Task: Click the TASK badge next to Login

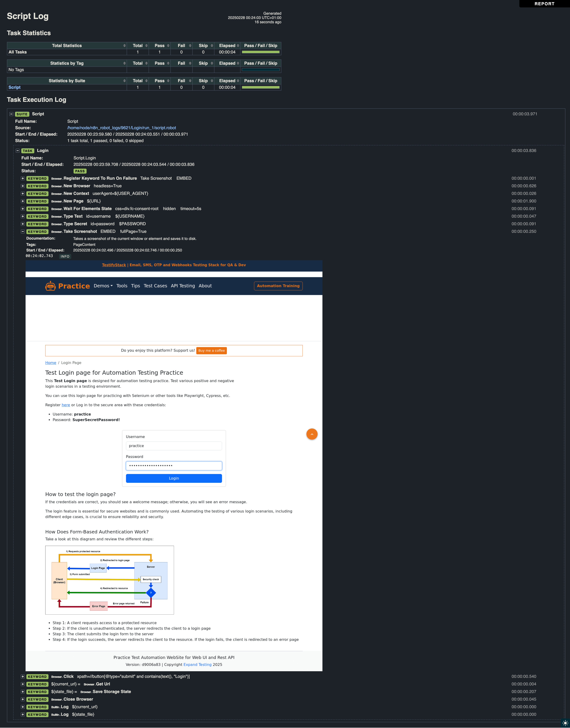Action: click(27, 151)
